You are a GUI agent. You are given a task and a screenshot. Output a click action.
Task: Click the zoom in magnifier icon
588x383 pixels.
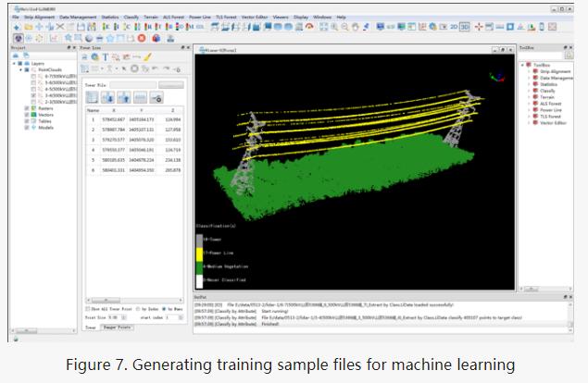click(334, 27)
